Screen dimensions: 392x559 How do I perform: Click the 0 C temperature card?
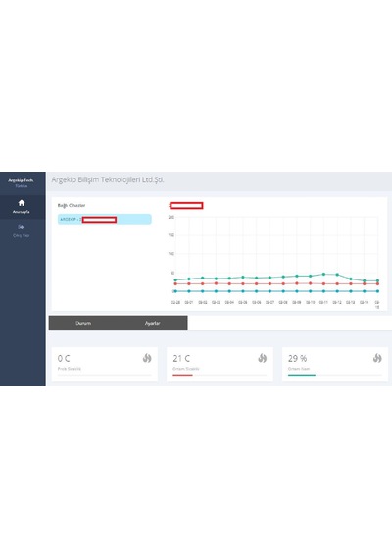pos(105,365)
